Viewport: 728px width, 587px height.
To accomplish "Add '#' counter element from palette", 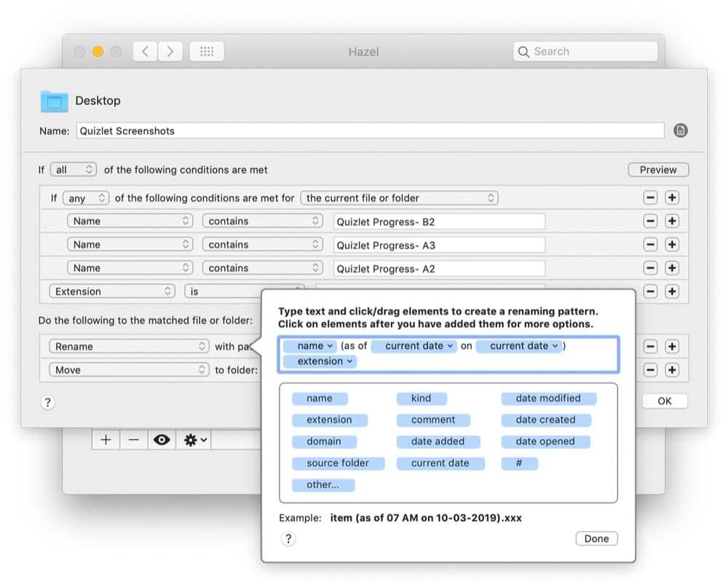I will 519,463.
